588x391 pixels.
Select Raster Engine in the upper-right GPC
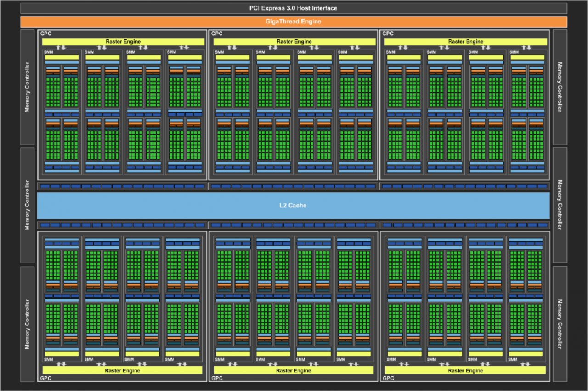466,42
